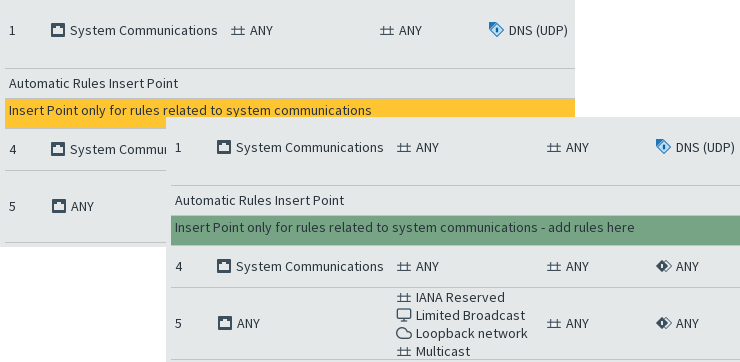Click the ANY interface icon in rule 5 of the yellow-bar table
740x362 pixels.
[x=59, y=206]
